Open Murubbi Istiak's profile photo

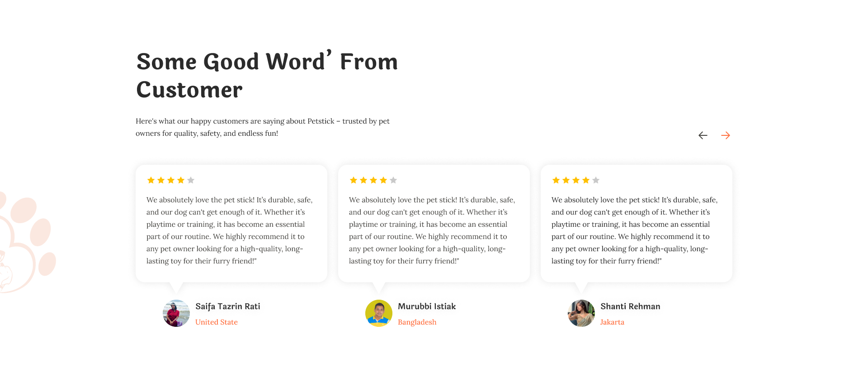379,313
